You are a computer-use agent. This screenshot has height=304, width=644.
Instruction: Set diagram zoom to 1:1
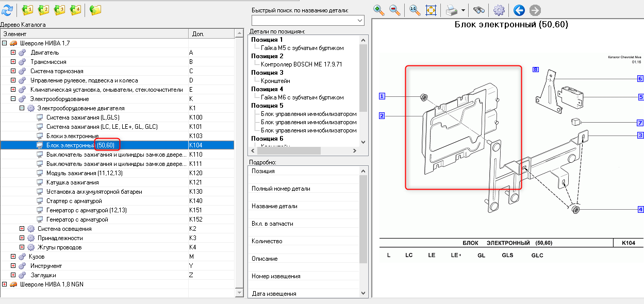coord(415,10)
